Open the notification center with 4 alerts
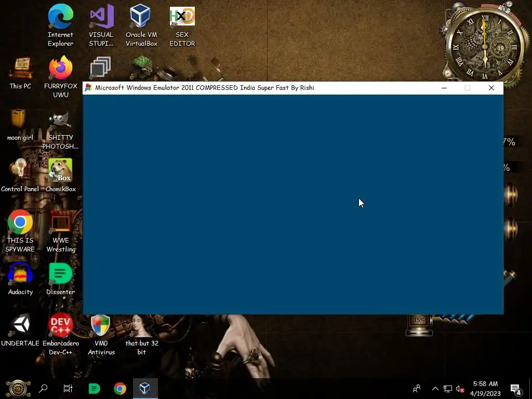Viewport: 532px width, 399px height. 515,389
